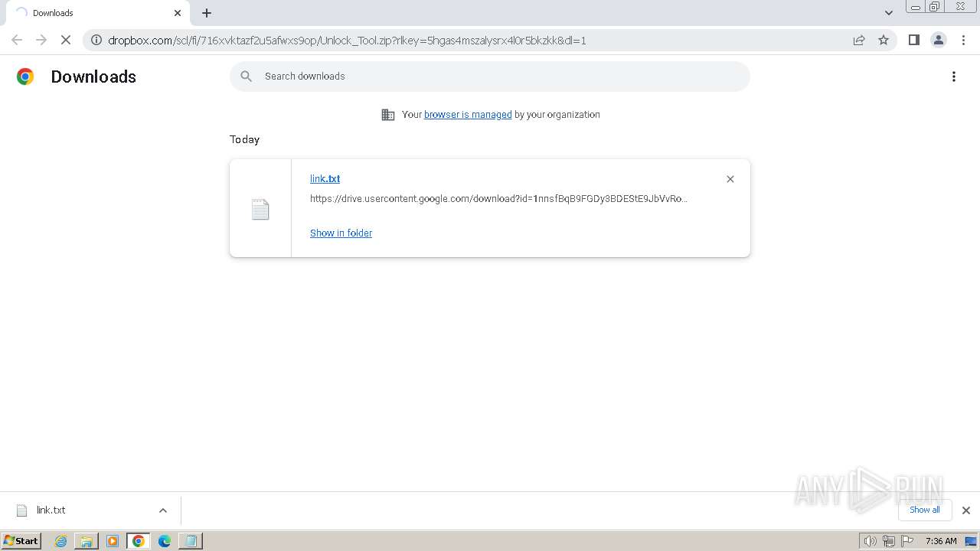The image size is (980, 551).
Task: Stop loading the page
Action: pyautogui.click(x=66, y=40)
